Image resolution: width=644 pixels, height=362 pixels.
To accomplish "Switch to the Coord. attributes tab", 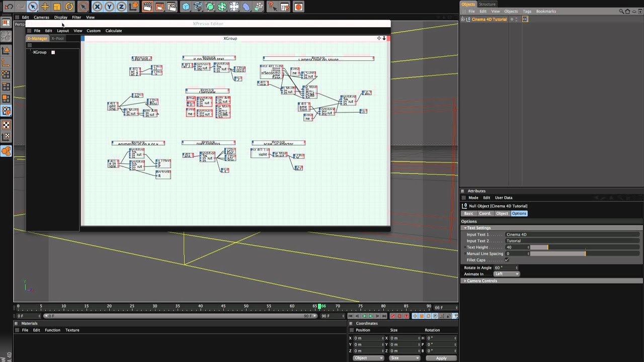I will pyautogui.click(x=485, y=213).
